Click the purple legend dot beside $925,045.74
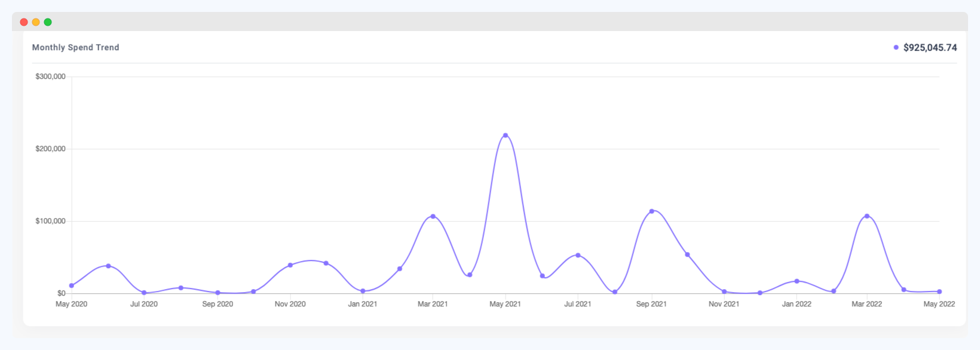Screen dimensions: 980x350 click(896, 48)
